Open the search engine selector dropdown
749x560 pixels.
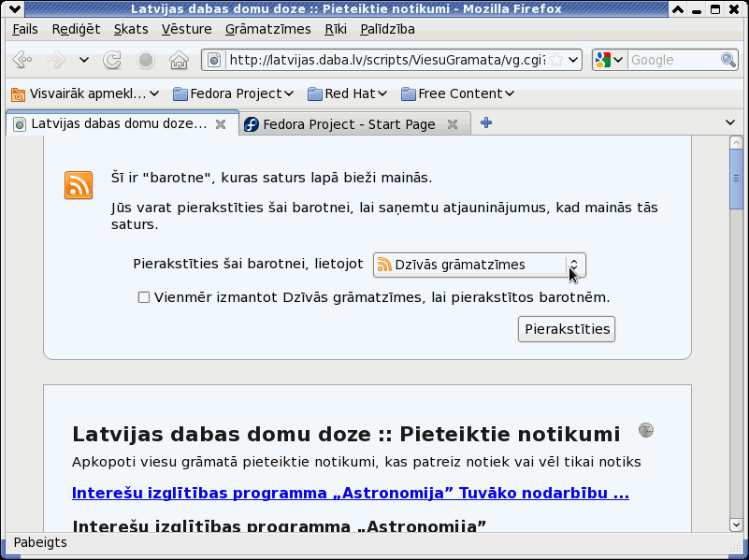coord(610,60)
